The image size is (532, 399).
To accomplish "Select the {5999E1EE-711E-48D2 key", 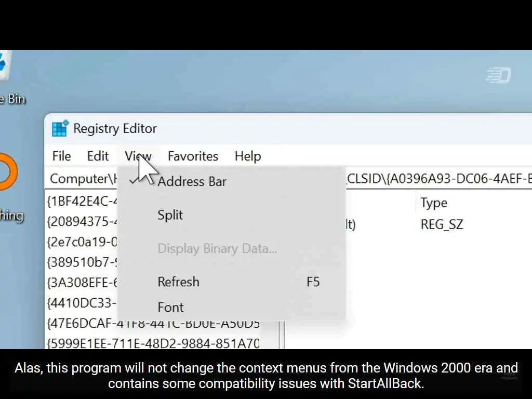I will tap(153, 343).
